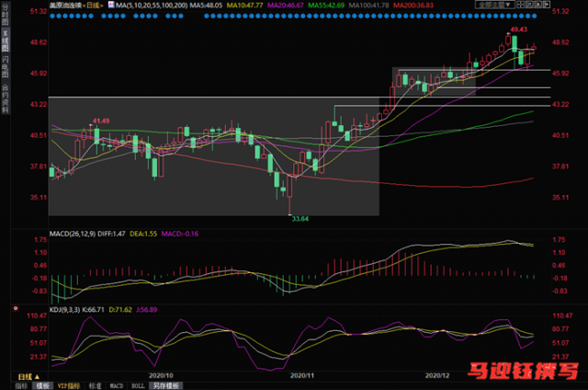Click the 日线 period label in chart title
Image resolution: width=588 pixels, height=390 pixels.
(93, 6)
